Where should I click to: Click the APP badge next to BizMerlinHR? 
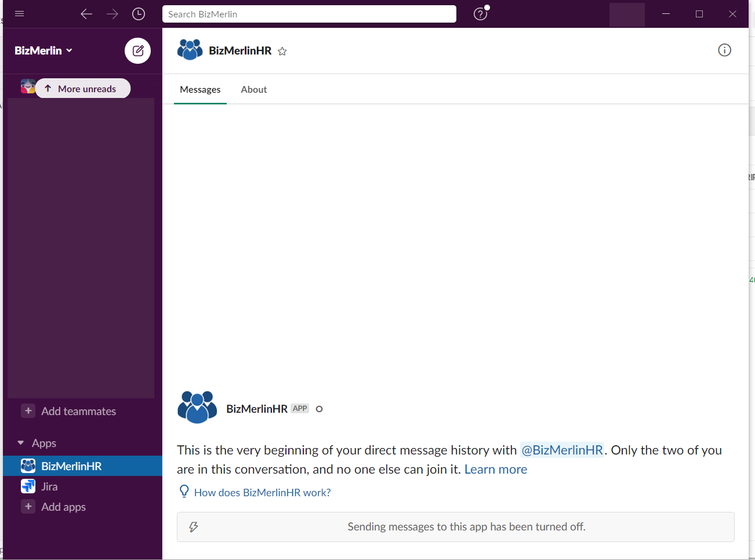300,409
